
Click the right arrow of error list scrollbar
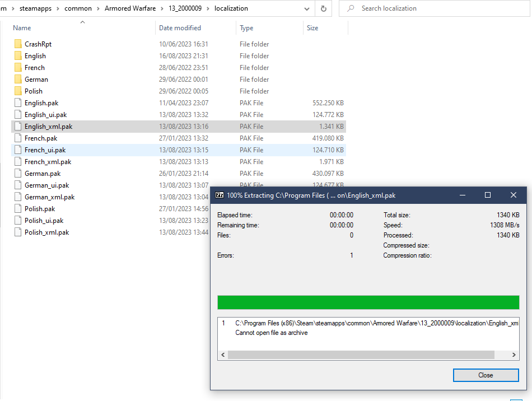(x=515, y=355)
